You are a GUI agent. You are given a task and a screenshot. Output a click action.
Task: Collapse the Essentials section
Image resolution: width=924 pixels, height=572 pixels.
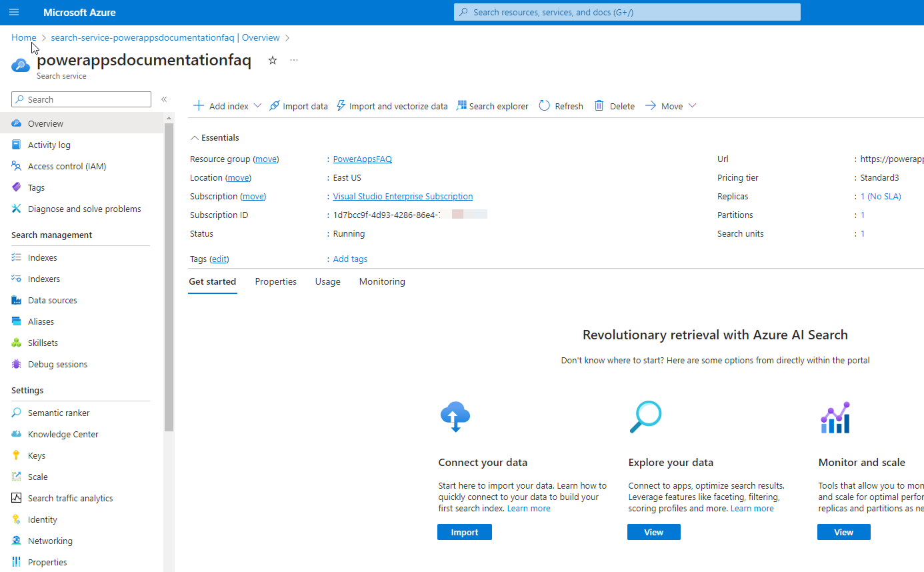(215, 137)
